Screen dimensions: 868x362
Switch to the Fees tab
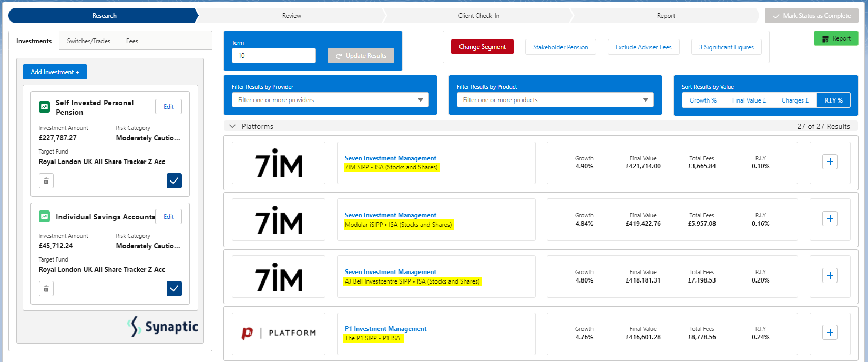(x=132, y=41)
